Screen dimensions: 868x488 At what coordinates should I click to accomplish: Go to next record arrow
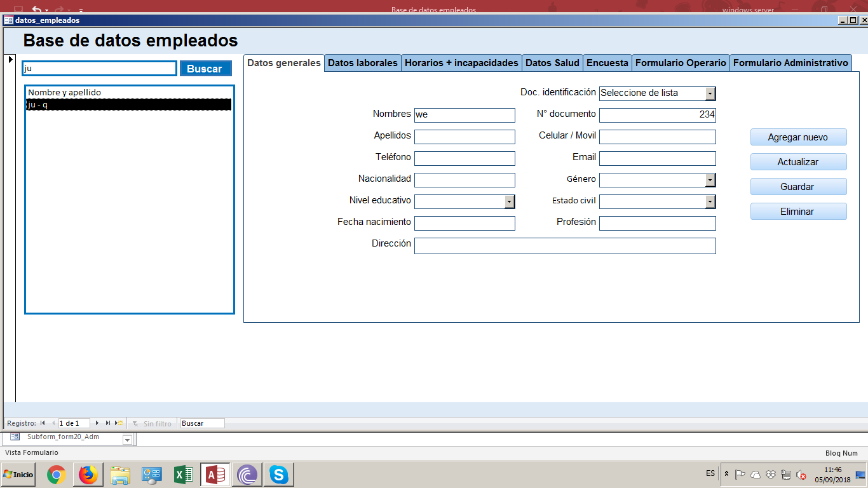pos(97,423)
